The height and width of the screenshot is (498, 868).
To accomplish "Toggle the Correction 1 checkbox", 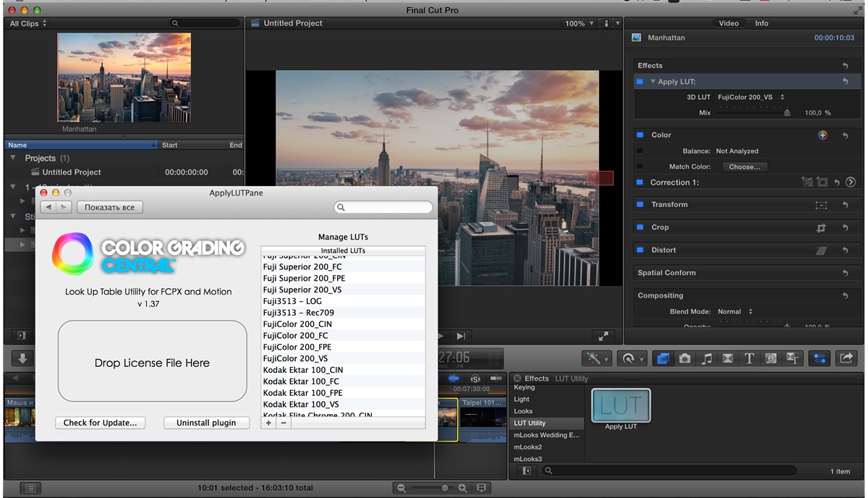I will click(x=639, y=182).
